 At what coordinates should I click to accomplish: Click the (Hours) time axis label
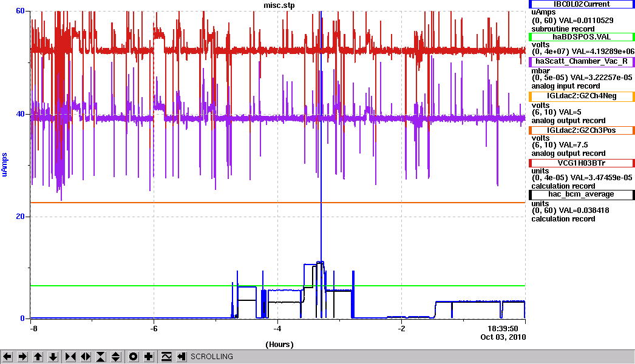(279, 345)
